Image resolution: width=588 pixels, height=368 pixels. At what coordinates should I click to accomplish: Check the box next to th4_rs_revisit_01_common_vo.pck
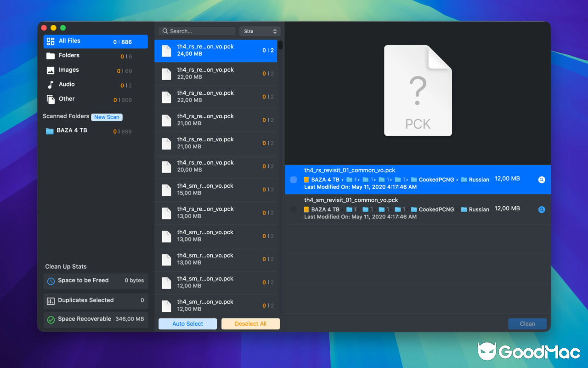tap(293, 179)
